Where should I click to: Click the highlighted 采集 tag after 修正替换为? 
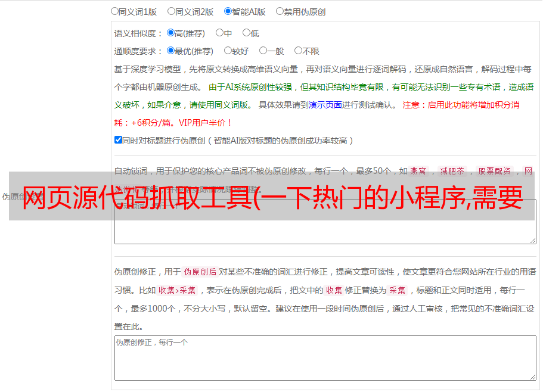point(397,290)
